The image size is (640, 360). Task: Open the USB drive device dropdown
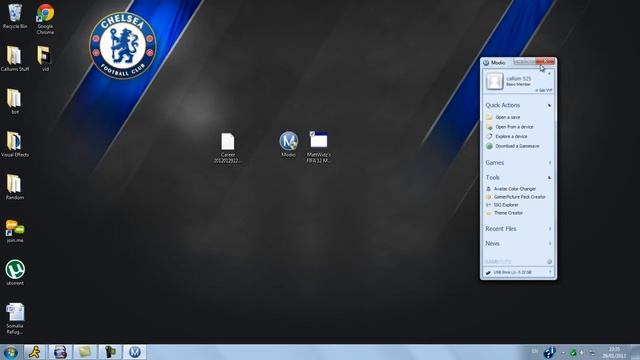pyautogui.click(x=550, y=272)
